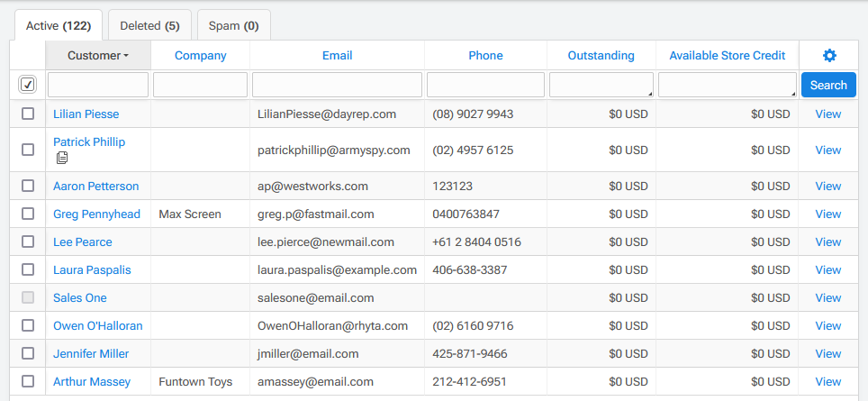Click View for Lilian Piesse
868x401 pixels.
point(828,114)
